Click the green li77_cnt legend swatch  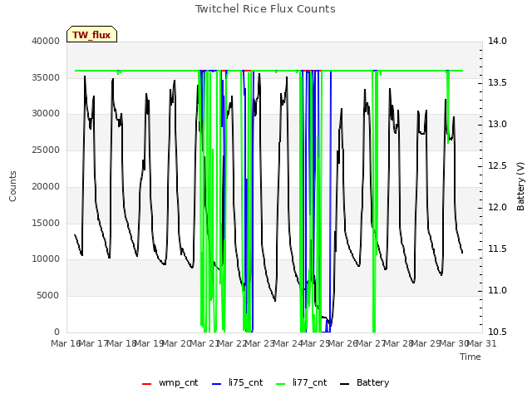[281, 384]
